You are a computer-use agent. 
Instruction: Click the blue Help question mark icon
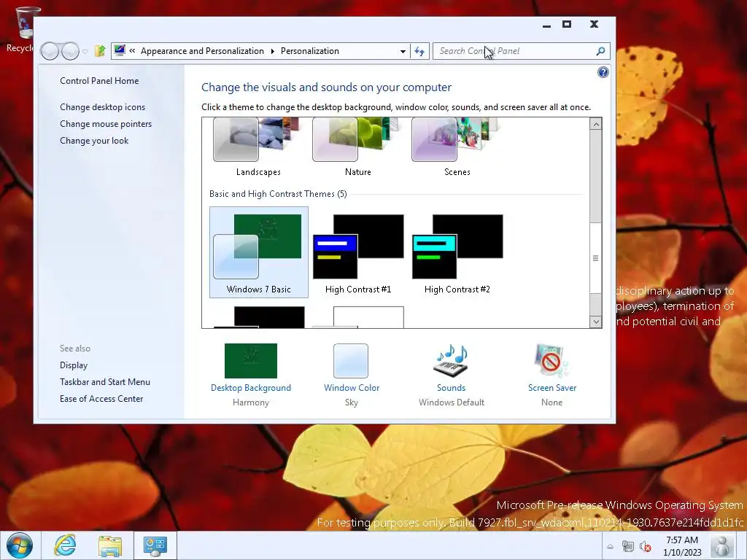(603, 72)
